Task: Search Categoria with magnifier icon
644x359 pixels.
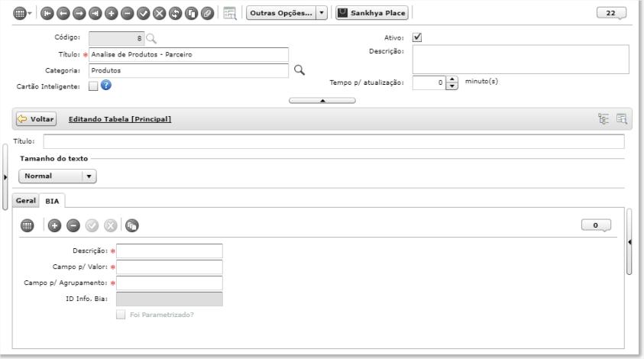Action: click(x=299, y=70)
